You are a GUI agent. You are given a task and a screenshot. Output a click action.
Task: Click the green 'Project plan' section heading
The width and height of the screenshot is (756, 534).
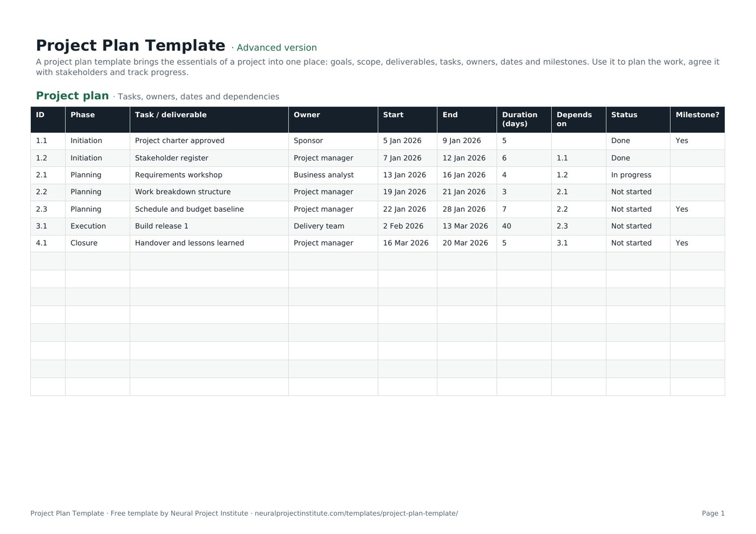(72, 96)
